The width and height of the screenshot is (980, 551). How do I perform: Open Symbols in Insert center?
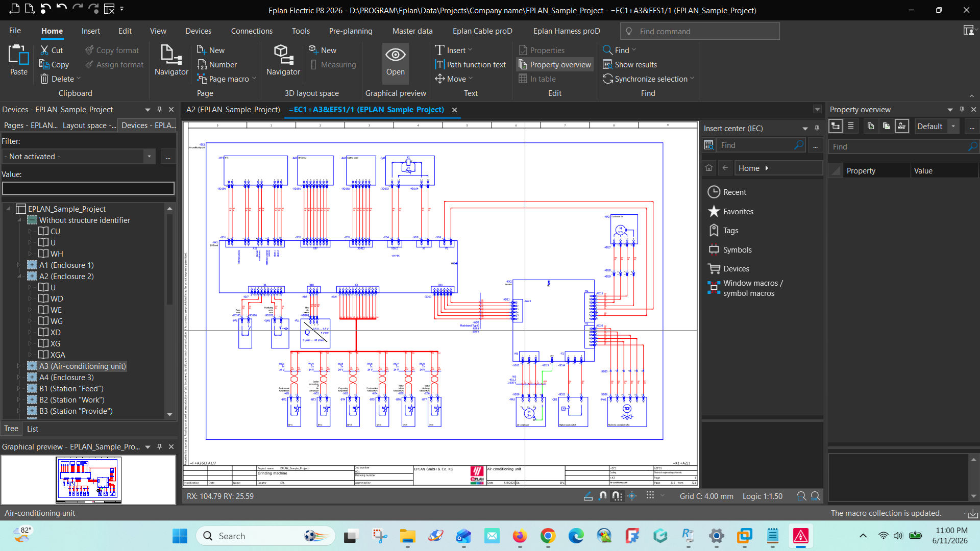729,249
